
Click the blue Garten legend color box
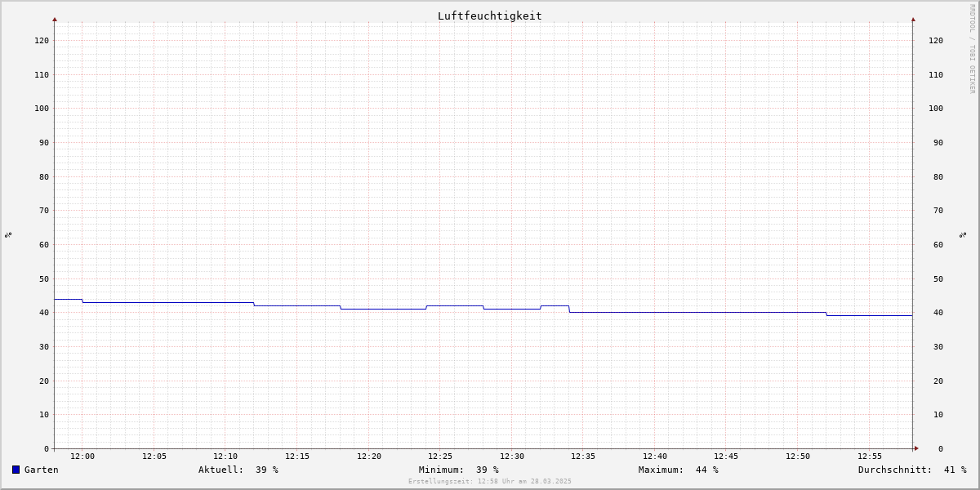pos(16,470)
